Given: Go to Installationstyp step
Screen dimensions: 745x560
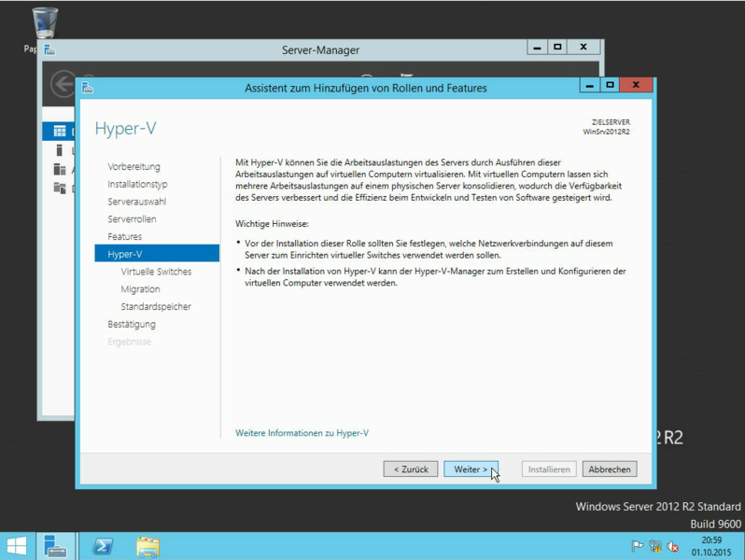Looking at the screenshot, I should click(137, 184).
